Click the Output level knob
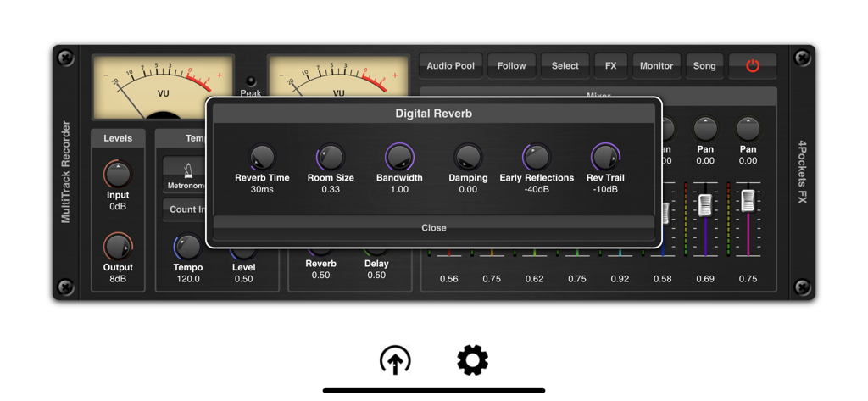 point(117,247)
